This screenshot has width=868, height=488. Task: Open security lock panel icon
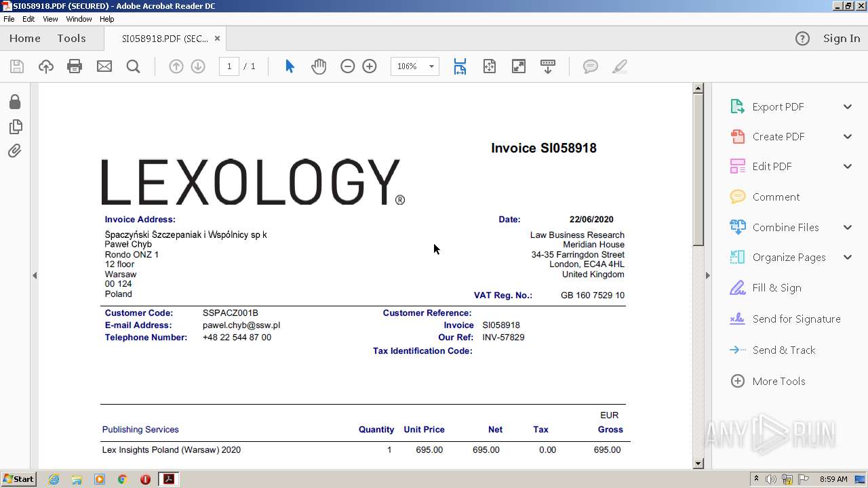click(15, 102)
